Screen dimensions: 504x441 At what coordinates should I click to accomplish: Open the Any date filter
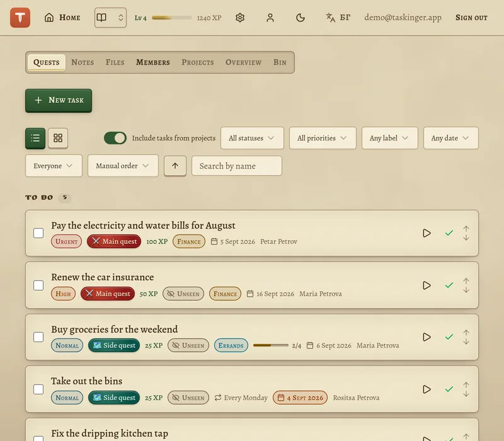pos(450,138)
